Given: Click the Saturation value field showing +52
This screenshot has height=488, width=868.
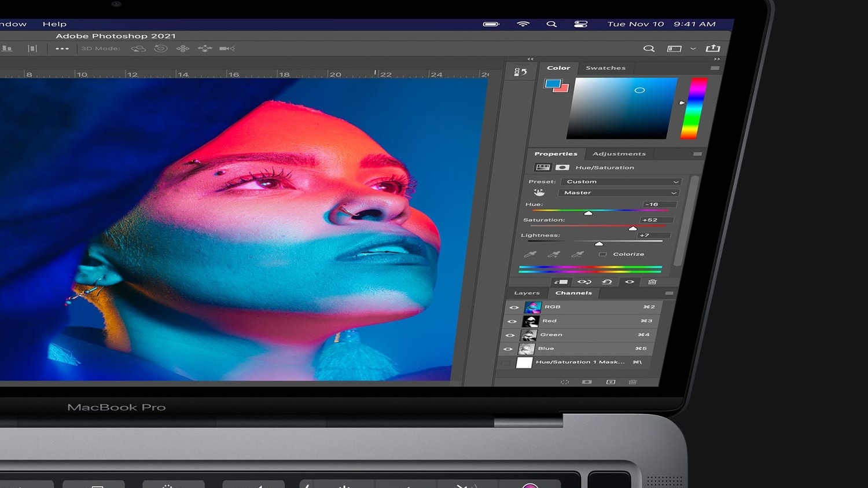Looking at the screenshot, I should [657, 220].
